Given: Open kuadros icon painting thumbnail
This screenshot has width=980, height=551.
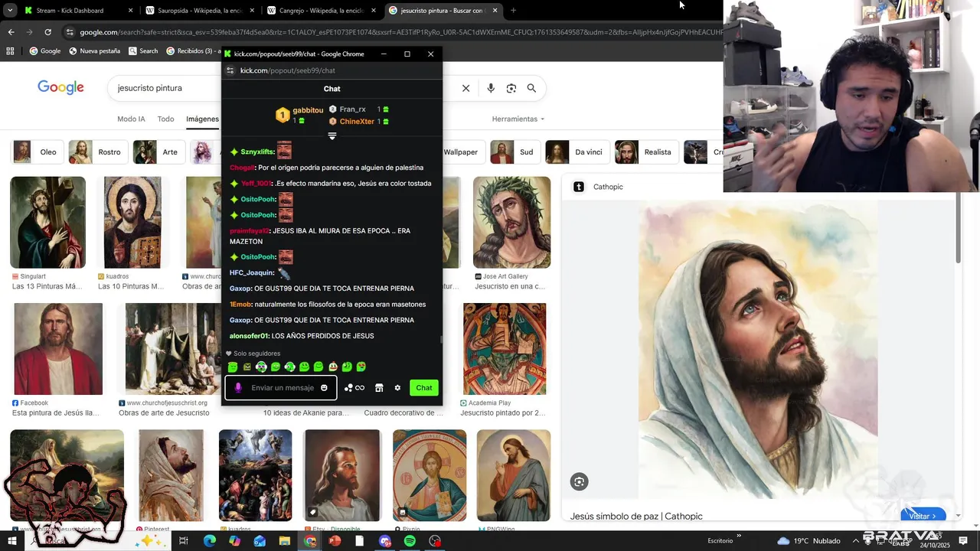Looking at the screenshot, I should 132,223.
